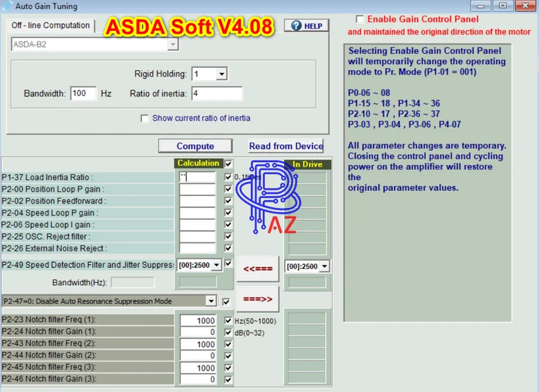Viewport: 539px width, 392px height.
Task: Switch to Off-line Computation tab
Action: coord(51,25)
